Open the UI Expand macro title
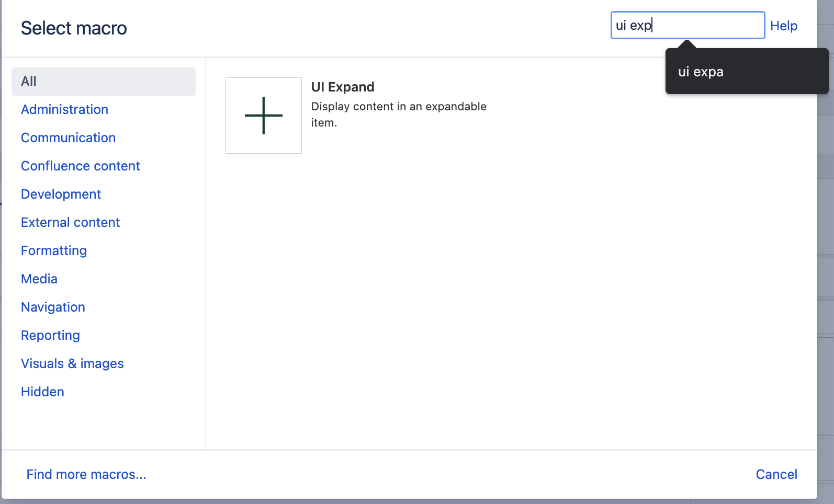Image resolution: width=834 pixels, height=504 pixels. (343, 87)
